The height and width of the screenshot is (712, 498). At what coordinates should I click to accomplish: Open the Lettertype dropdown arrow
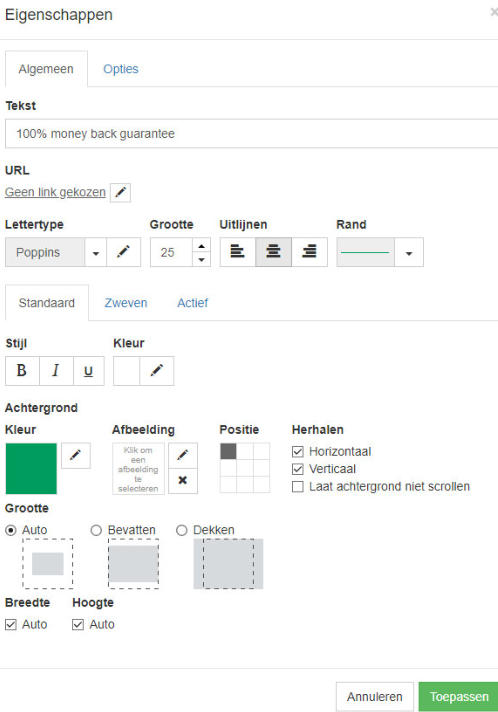[x=96, y=252]
